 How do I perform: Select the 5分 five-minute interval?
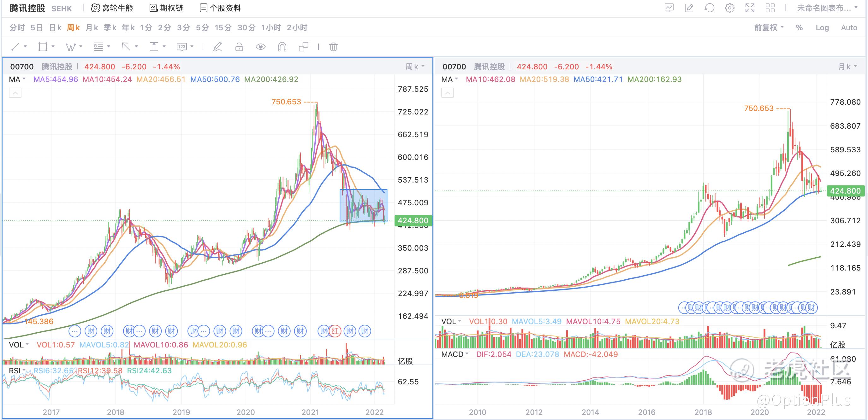202,28
